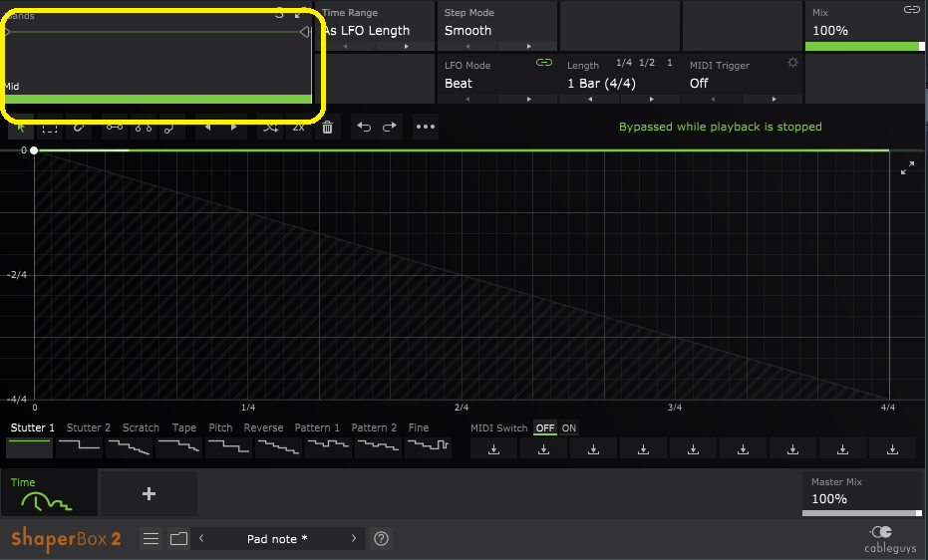Image resolution: width=928 pixels, height=560 pixels.
Task: Select the straight line node tool
Action: coord(115,127)
